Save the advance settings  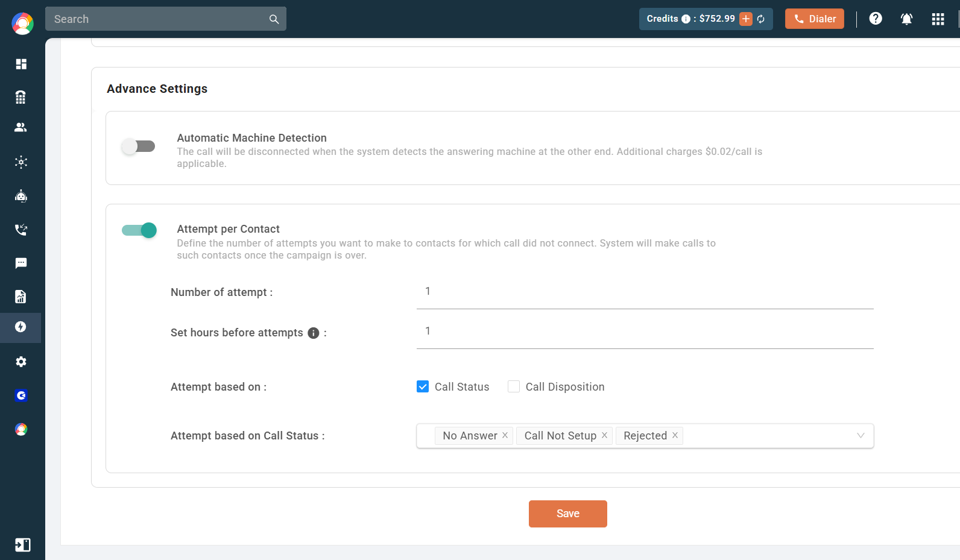(568, 514)
